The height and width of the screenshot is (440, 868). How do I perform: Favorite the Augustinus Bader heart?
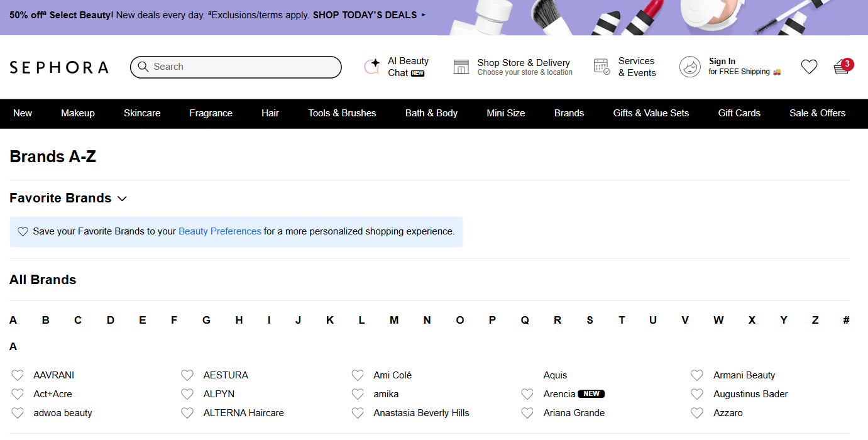pos(697,394)
